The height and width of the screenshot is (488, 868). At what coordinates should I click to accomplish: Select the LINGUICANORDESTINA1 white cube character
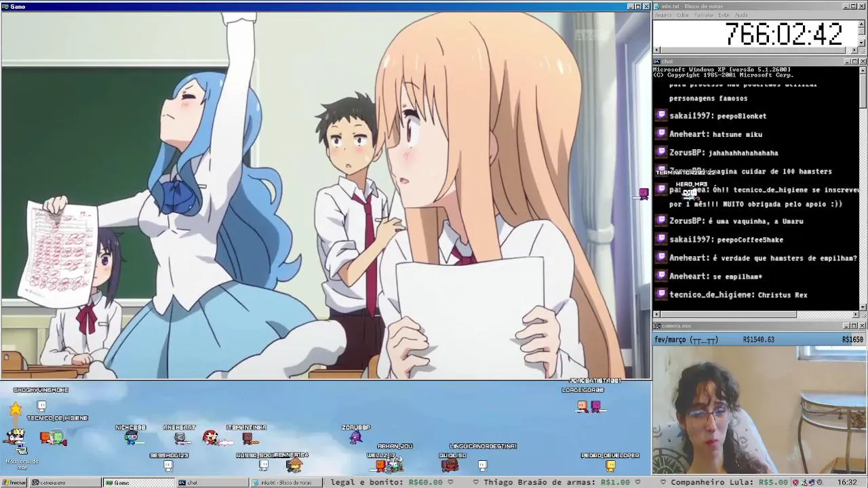pos(482,465)
